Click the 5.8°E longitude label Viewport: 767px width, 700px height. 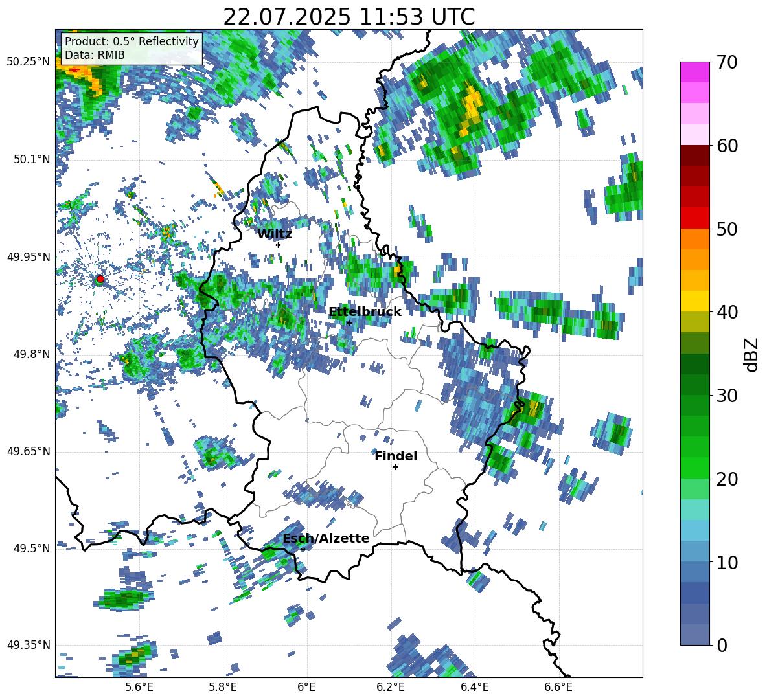[x=223, y=687]
